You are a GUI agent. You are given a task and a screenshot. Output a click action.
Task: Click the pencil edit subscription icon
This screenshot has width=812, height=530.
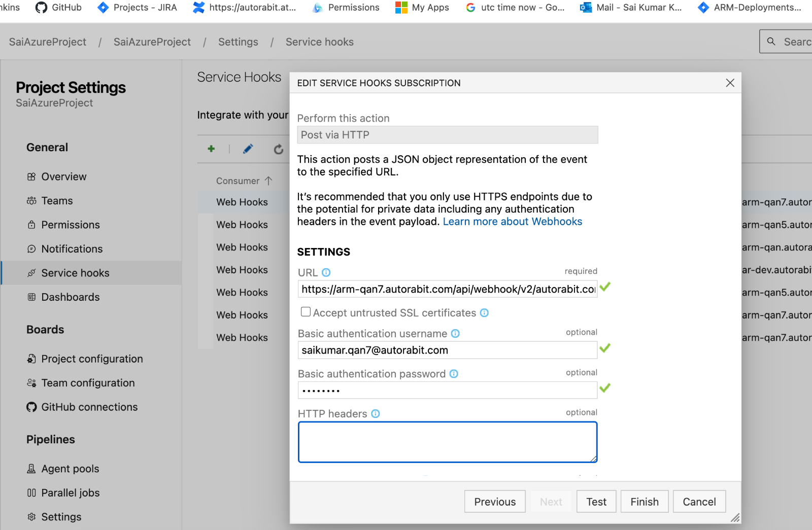coord(248,149)
